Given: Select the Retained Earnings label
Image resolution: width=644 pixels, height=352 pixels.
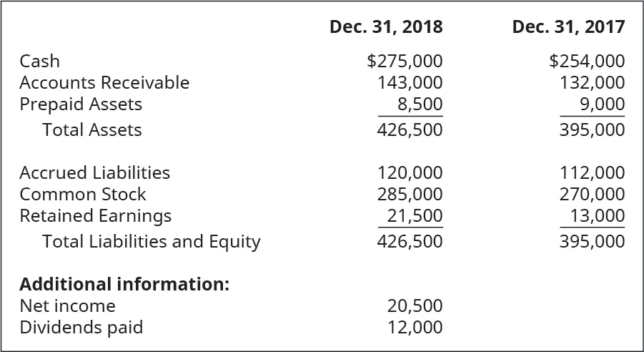Looking at the screenshot, I should (x=95, y=216).
